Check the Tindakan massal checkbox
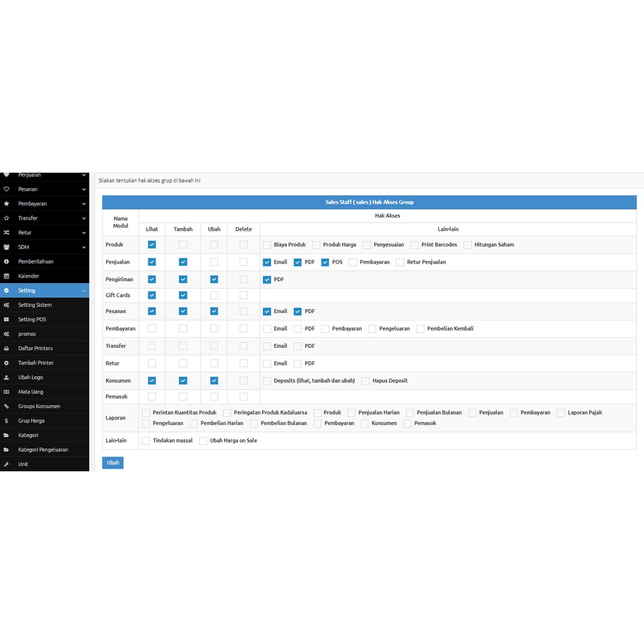The image size is (644, 644). tap(146, 441)
